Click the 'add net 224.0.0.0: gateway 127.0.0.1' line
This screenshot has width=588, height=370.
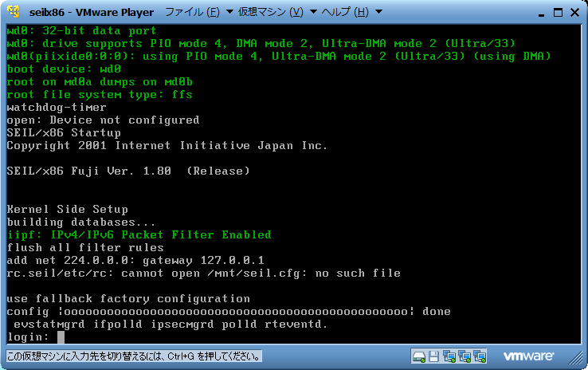point(135,261)
